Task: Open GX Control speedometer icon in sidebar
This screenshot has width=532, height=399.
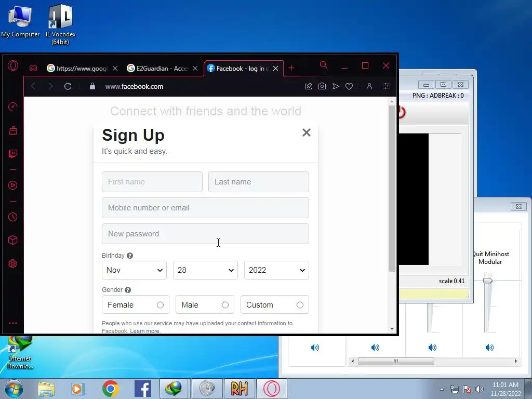Action: (x=13, y=107)
